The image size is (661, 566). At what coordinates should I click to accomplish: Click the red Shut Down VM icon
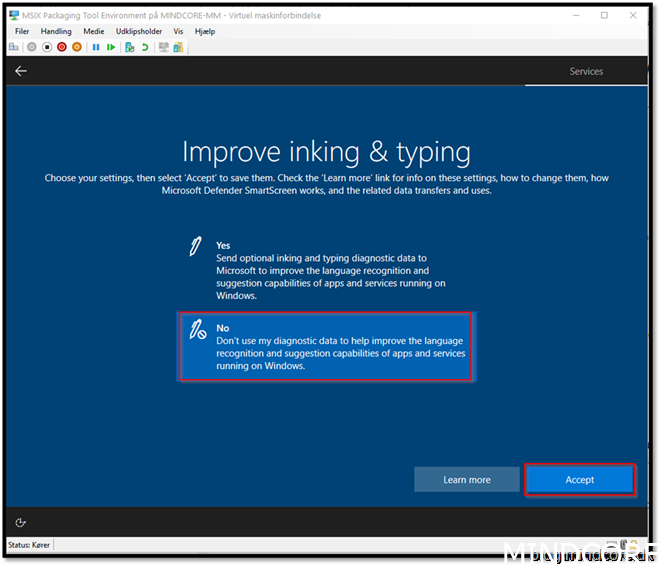[62, 47]
